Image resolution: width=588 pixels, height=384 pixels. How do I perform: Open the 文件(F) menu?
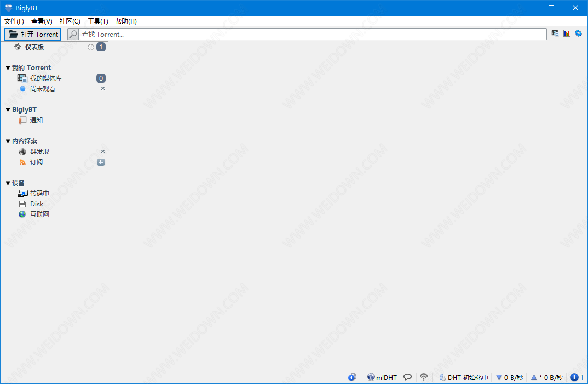tap(14, 21)
